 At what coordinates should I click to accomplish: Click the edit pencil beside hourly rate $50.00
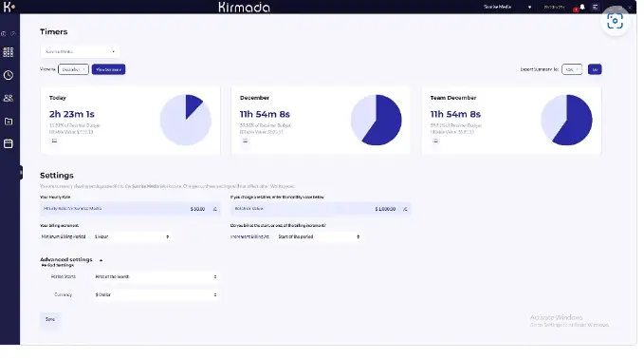(214, 209)
